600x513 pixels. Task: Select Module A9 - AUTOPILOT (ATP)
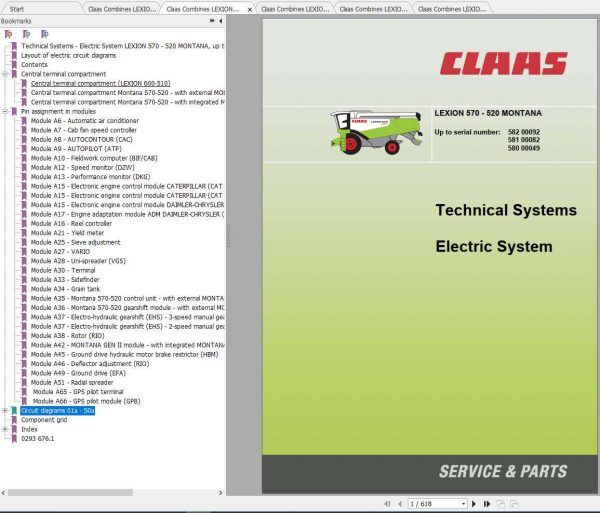pos(76,149)
